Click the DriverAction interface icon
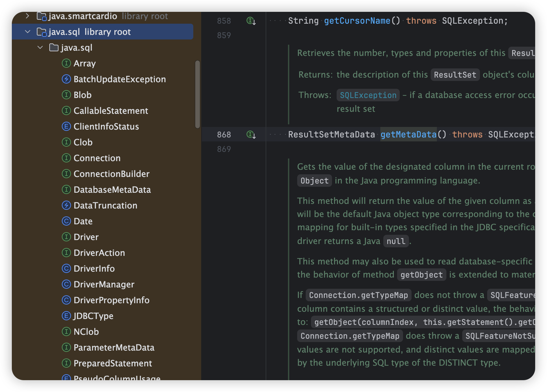 66,253
